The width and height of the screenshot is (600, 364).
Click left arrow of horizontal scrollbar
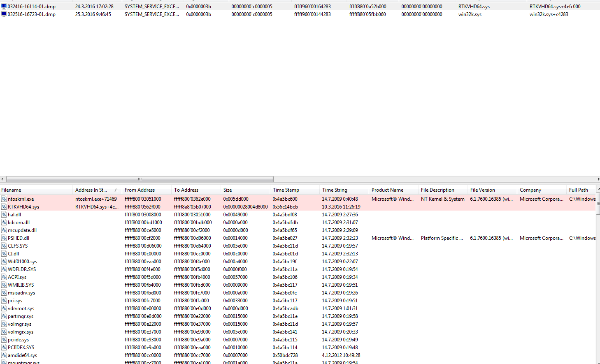[x=2, y=179]
